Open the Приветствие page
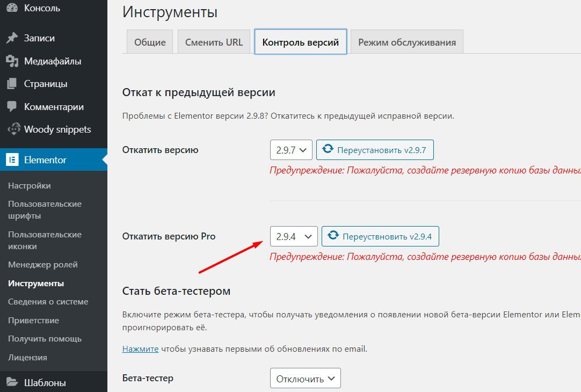The height and width of the screenshot is (392, 581). (x=33, y=321)
